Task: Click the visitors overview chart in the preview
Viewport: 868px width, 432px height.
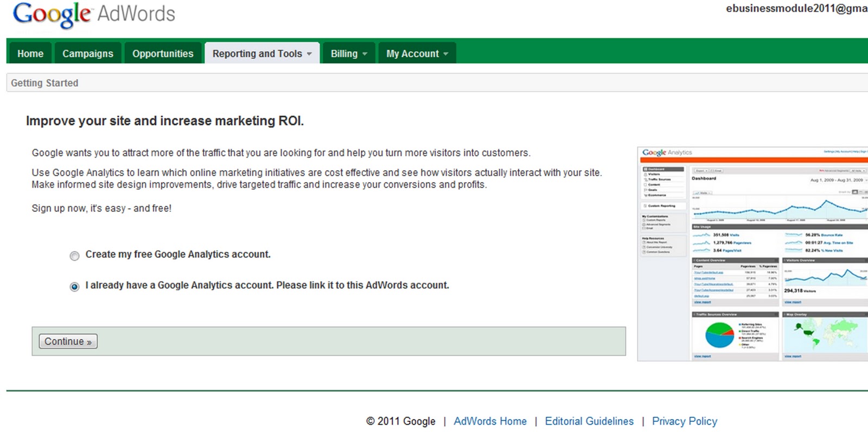Action: pos(825,276)
